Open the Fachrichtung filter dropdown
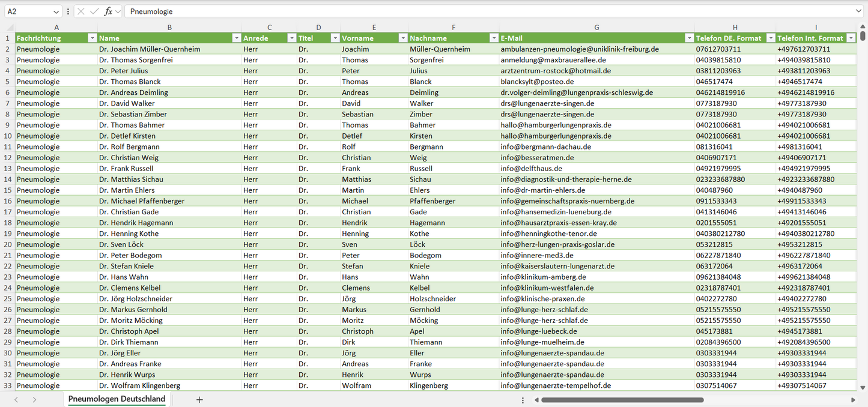The width and height of the screenshot is (868, 407). 92,38
